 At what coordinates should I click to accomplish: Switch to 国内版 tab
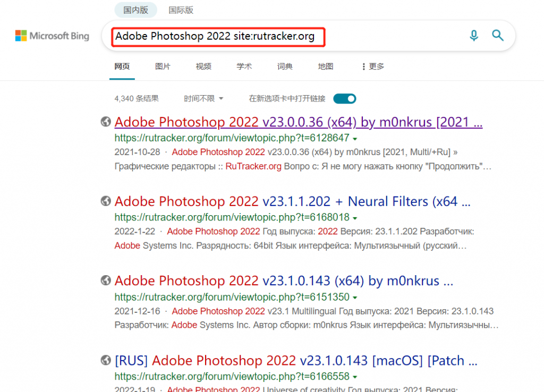click(x=135, y=10)
